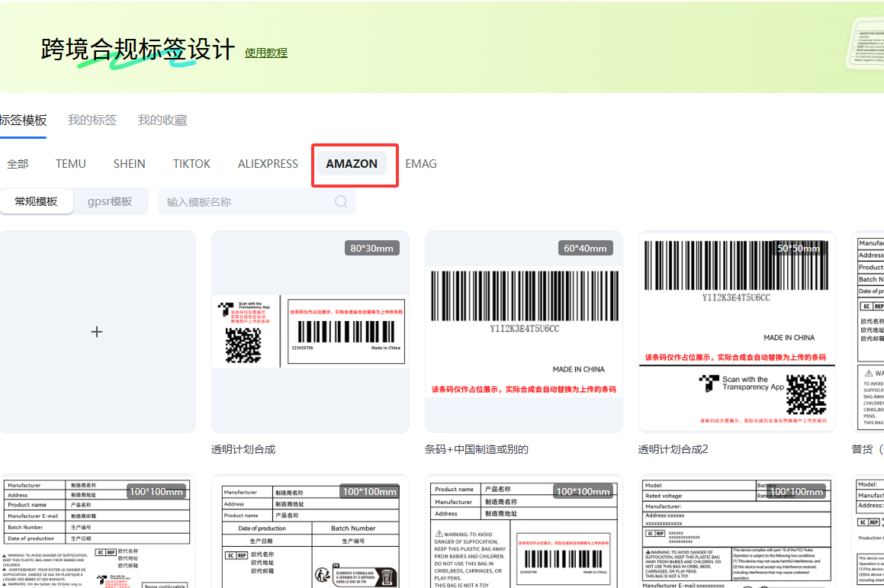
Task: Click the Transparency App logo in 50*50mm template
Action: pos(709,383)
